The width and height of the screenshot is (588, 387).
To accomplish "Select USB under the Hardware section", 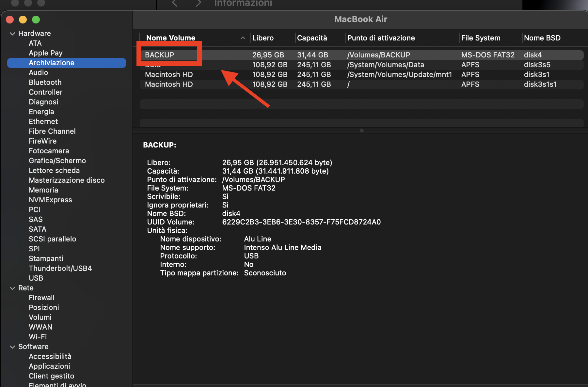I will click(36, 278).
